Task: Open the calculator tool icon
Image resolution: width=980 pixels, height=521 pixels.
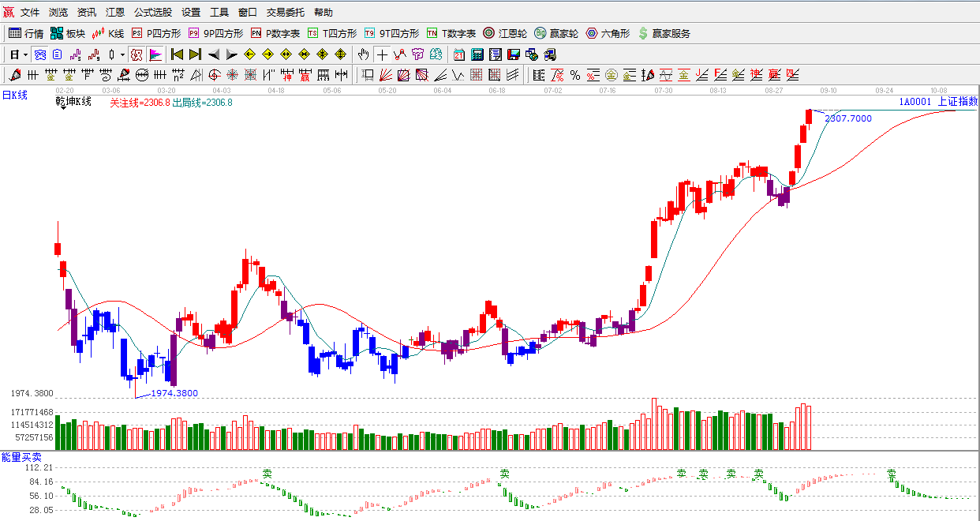Action: click(477, 54)
